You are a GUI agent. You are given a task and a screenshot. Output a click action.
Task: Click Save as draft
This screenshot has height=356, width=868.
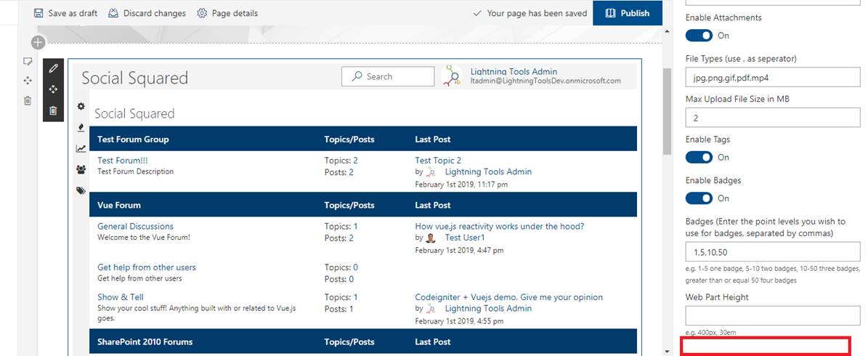(x=65, y=13)
